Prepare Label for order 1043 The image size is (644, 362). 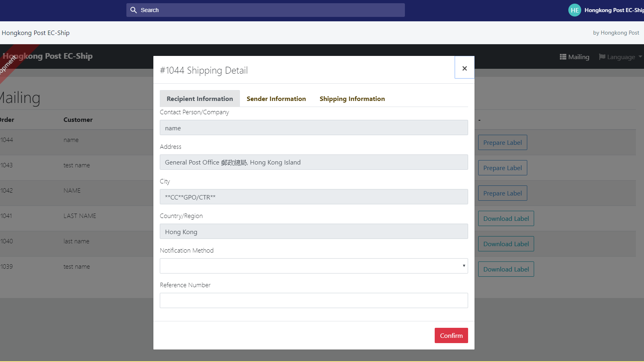(502, 168)
